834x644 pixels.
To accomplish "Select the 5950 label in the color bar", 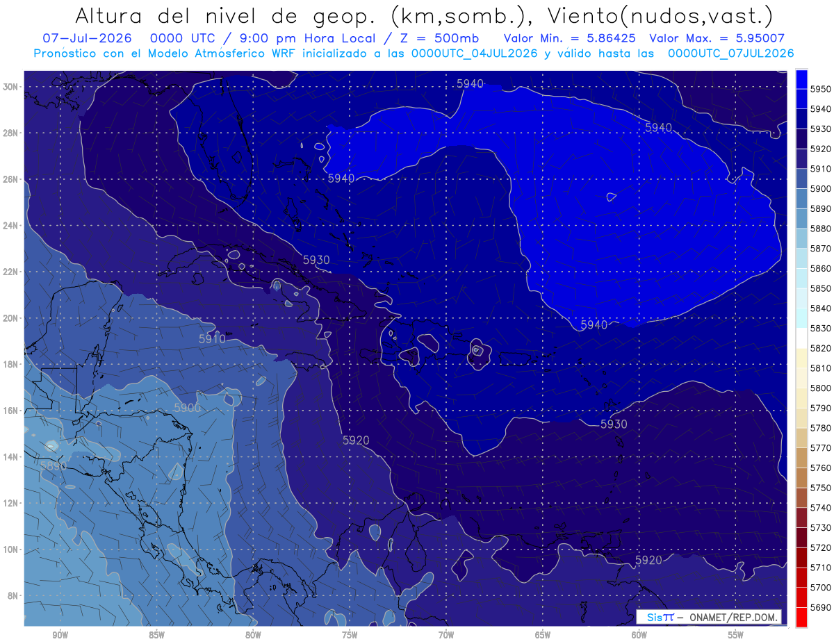I will click(x=821, y=89).
